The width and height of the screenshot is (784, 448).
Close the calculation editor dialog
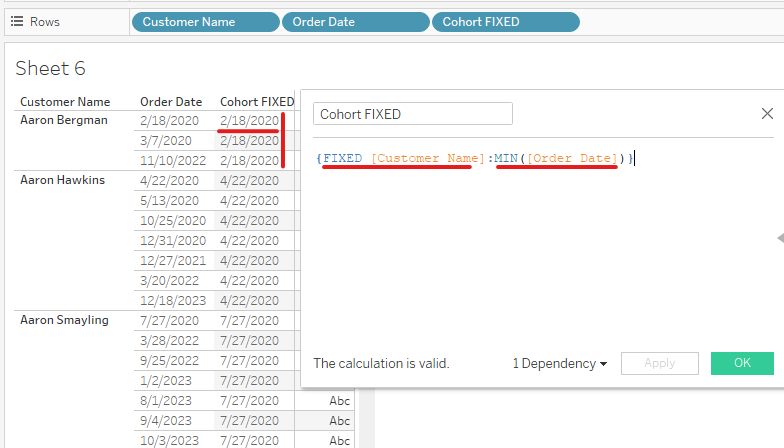[x=767, y=114]
